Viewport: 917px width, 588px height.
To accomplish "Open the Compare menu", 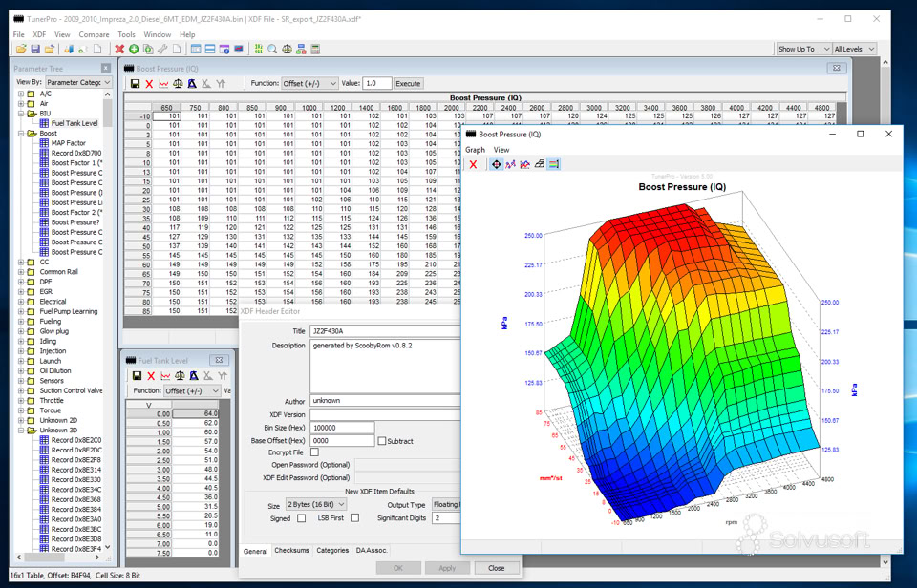I will click(x=94, y=34).
